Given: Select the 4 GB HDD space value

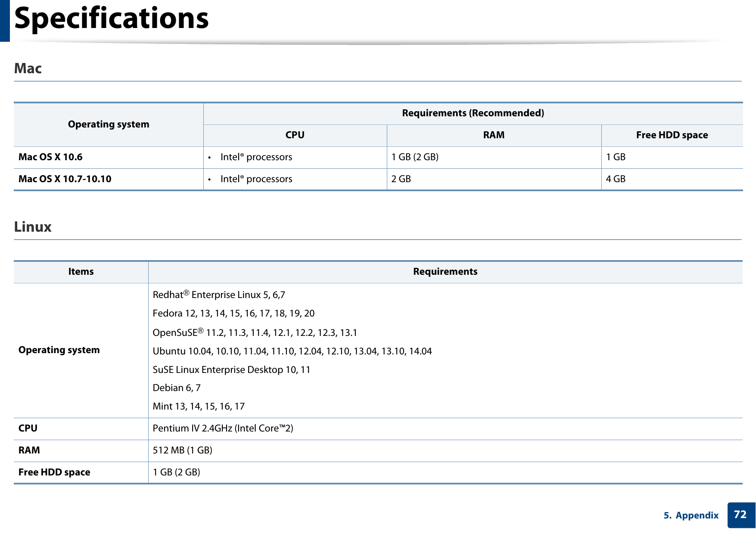Looking at the screenshot, I should [616, 179].
